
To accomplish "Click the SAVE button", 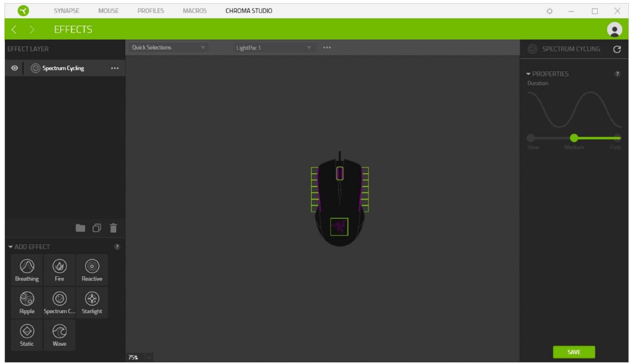I will (574, 352).
